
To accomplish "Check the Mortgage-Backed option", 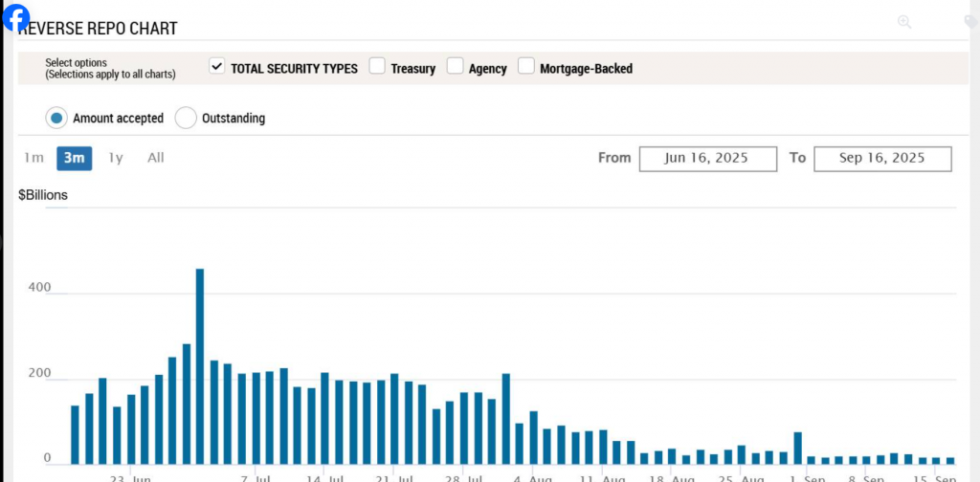I will point(526,67).
